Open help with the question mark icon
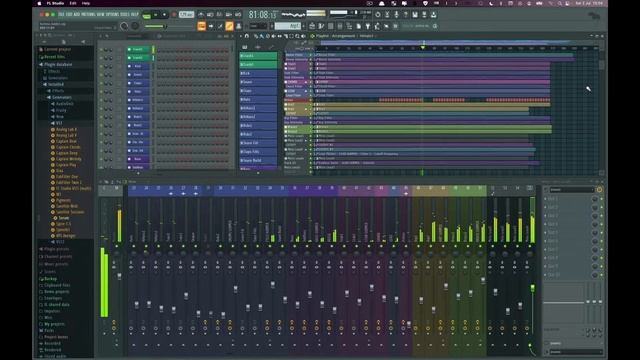The height and width of the screenshot is (360, 640). pyautogui.click(x=406, y=15)
